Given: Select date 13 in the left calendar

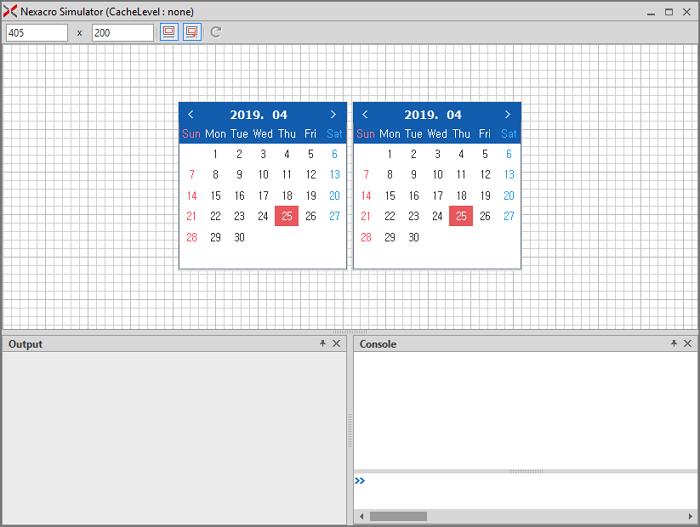Looking at the screenshot, I should pos(334,175).
